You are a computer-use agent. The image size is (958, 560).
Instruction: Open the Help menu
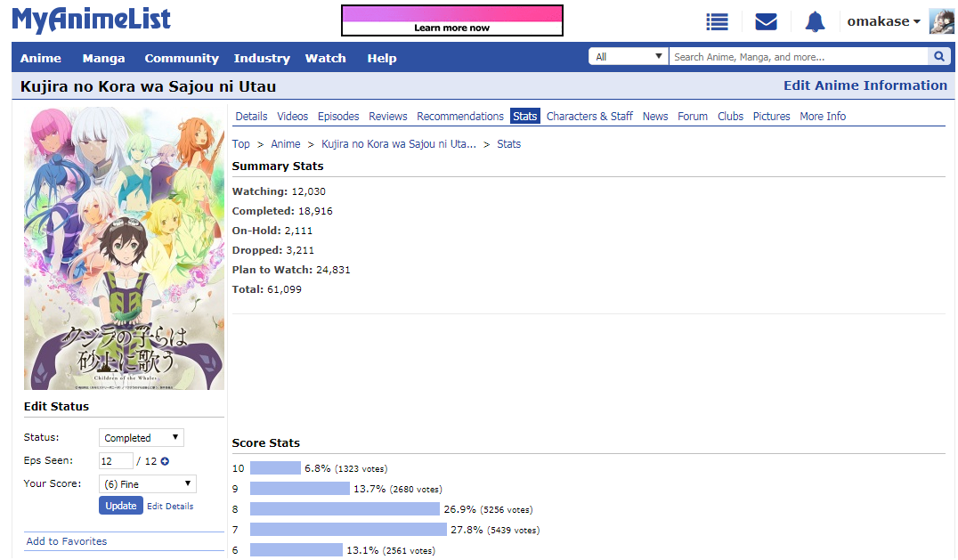[x=382, y=58]
